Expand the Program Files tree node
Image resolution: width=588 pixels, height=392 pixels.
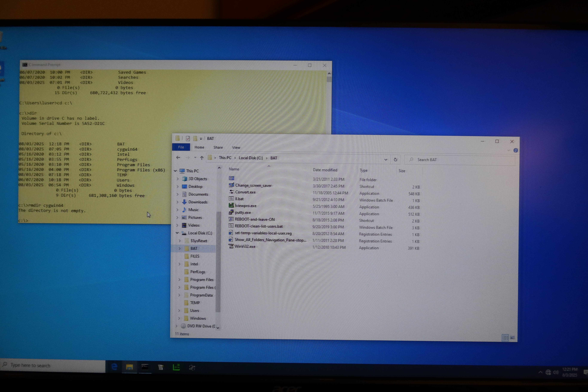pos(179,279)
